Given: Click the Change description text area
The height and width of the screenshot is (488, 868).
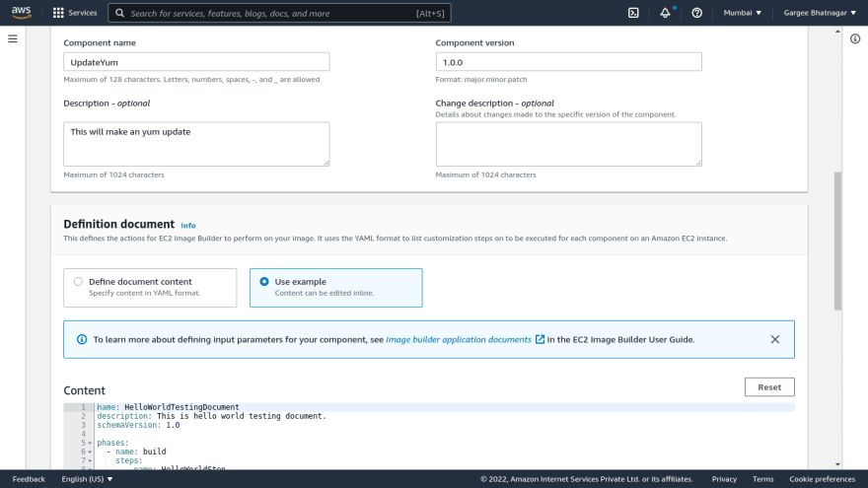Looking at the screenshot, I should (x=568, y=144).
